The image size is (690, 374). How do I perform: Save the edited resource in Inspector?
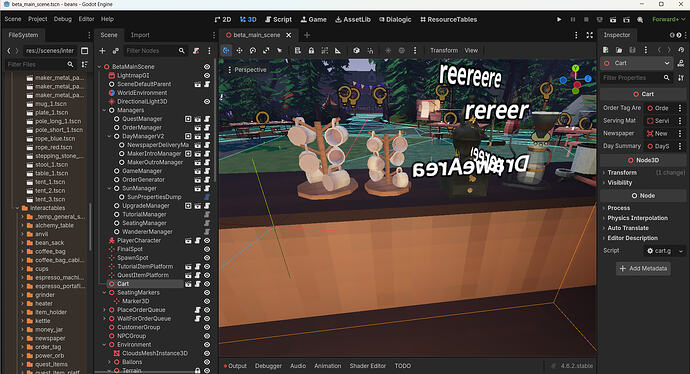(632, 50)
